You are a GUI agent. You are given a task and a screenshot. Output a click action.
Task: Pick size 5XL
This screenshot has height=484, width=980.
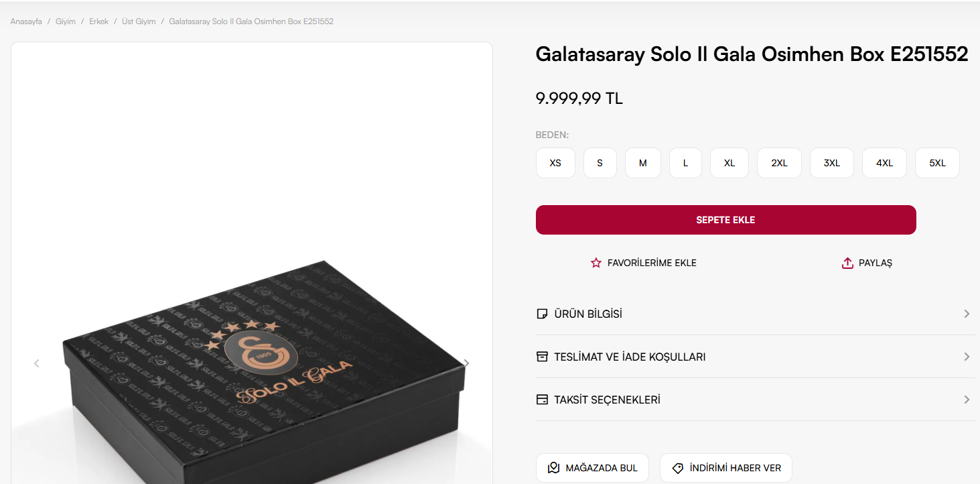coord(937,163)
